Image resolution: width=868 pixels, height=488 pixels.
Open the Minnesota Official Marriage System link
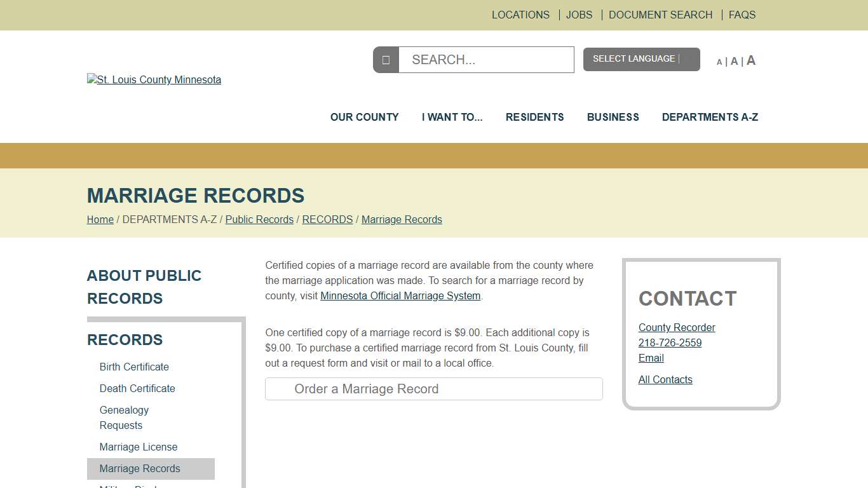pyautogui.click(x=400, y=295)
